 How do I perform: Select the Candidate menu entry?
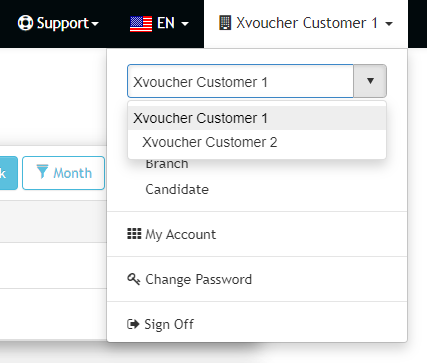(x=177, y=189)
